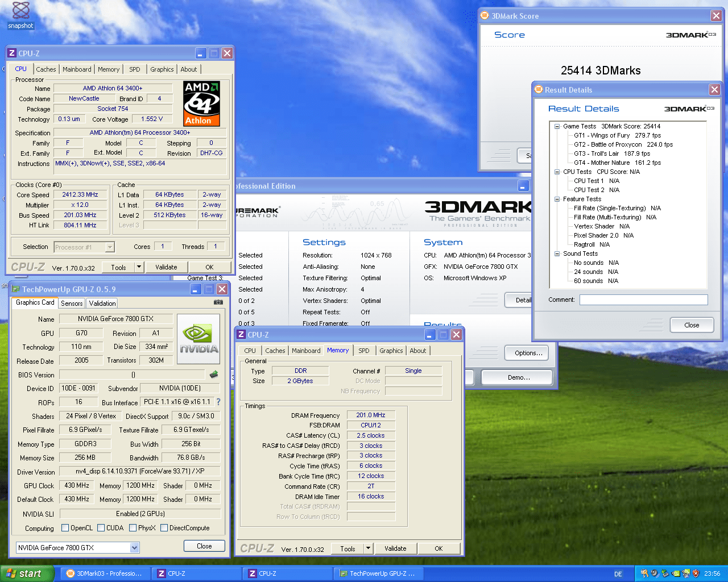Viewport: 728px width, 582px height.
Task: Click OK in the CPU-Z Memory window
Action: click(439, 548)
